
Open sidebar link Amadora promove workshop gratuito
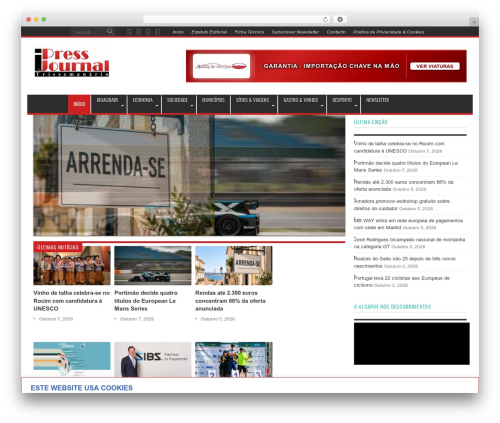pyautogui.click(x=402, y=205)
